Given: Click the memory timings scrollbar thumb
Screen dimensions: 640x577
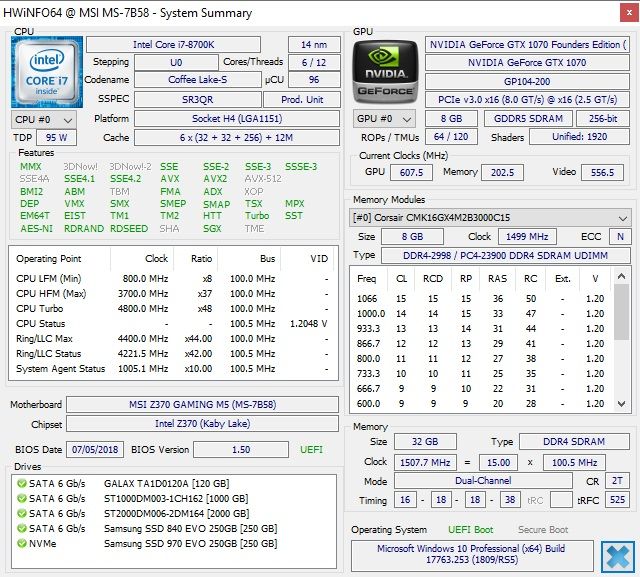Looking at the screenshot, I should (621, 312).
